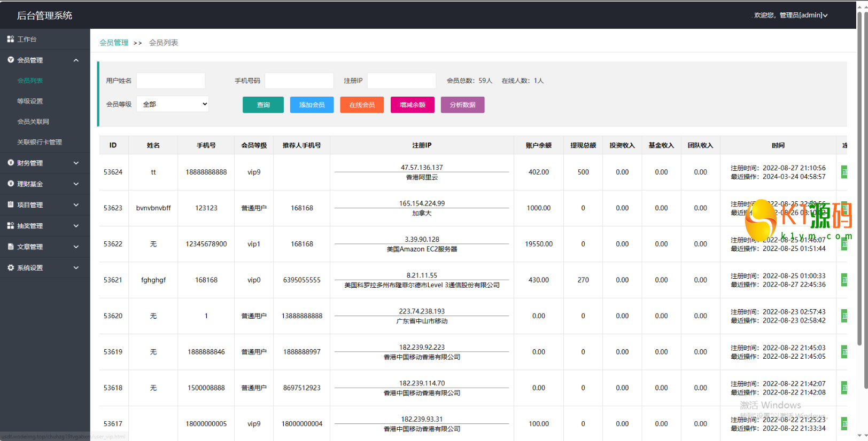Select the 会员关联网 submenu item
The height and width of the screenshot is (441, 868).
[33, 122]
